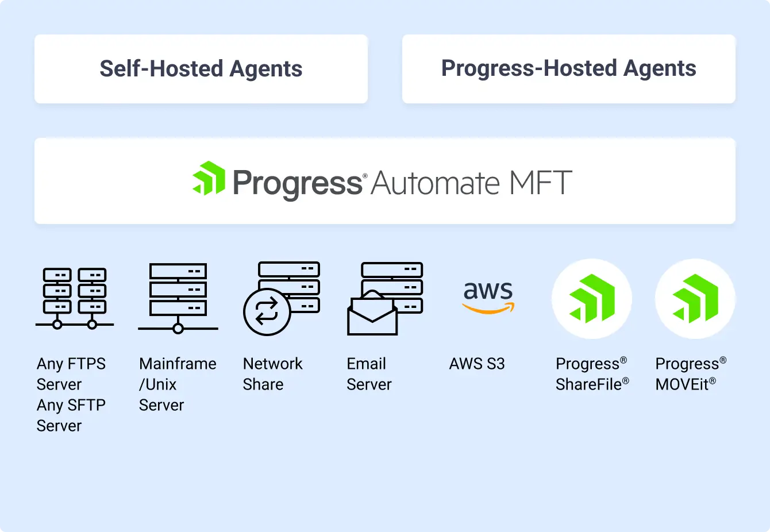Select the Self-Hosted Agents box
Image resolution: width=770 pixels, height=532 pixels.
pyautogui.click(x=201, y=69)
